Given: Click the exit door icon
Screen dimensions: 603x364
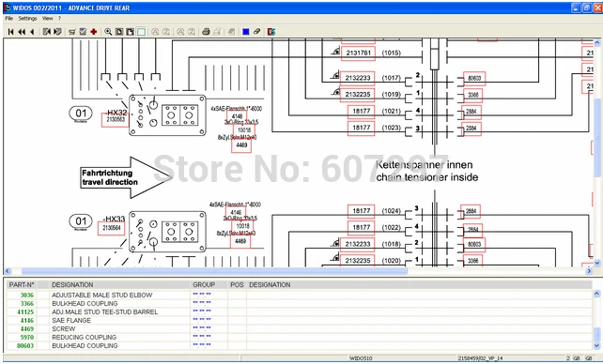Looking at the screenshot, I should (x=271, y=32).
